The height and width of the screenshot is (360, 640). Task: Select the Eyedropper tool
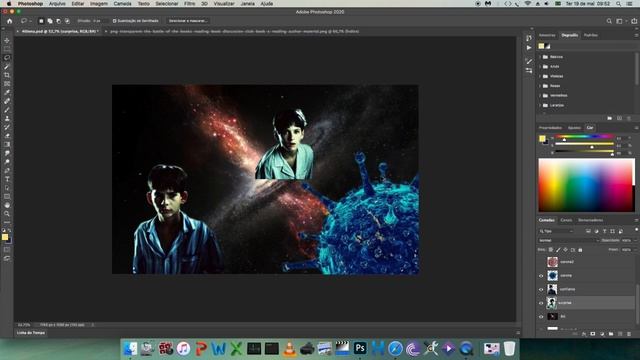[x=7, y=92]
